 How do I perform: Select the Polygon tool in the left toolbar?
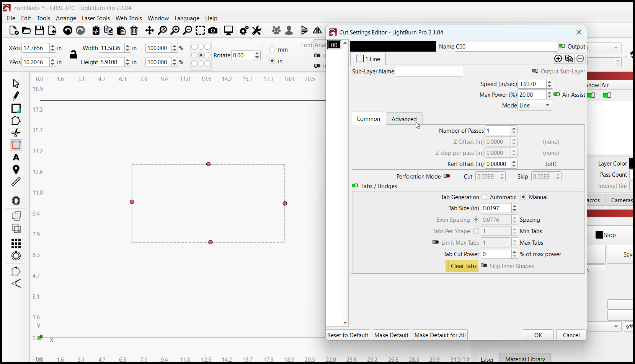(16, 121)
